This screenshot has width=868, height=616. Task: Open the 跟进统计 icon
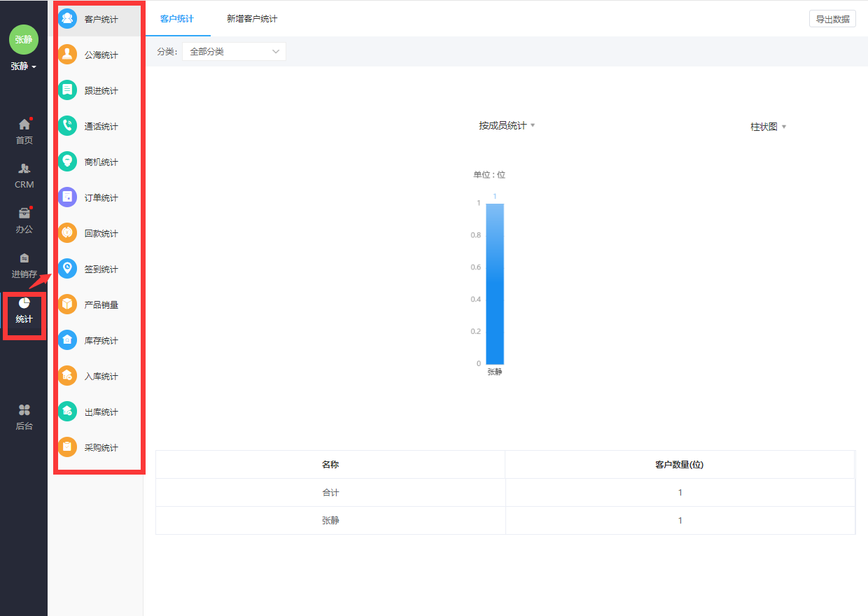pos(68,90)
